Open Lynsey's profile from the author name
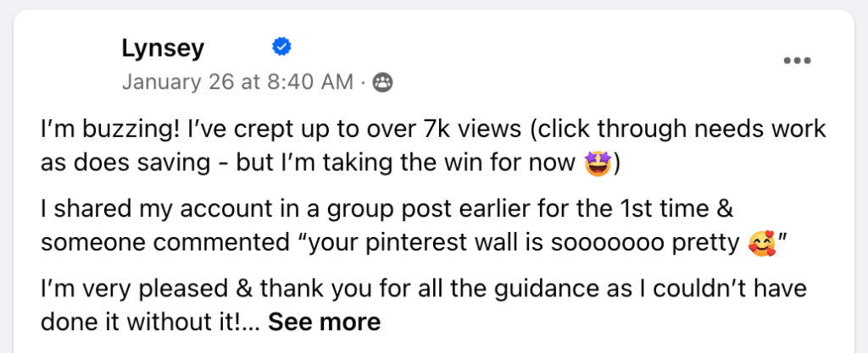This screenshot has height=353, width=868. coord(163,48)
